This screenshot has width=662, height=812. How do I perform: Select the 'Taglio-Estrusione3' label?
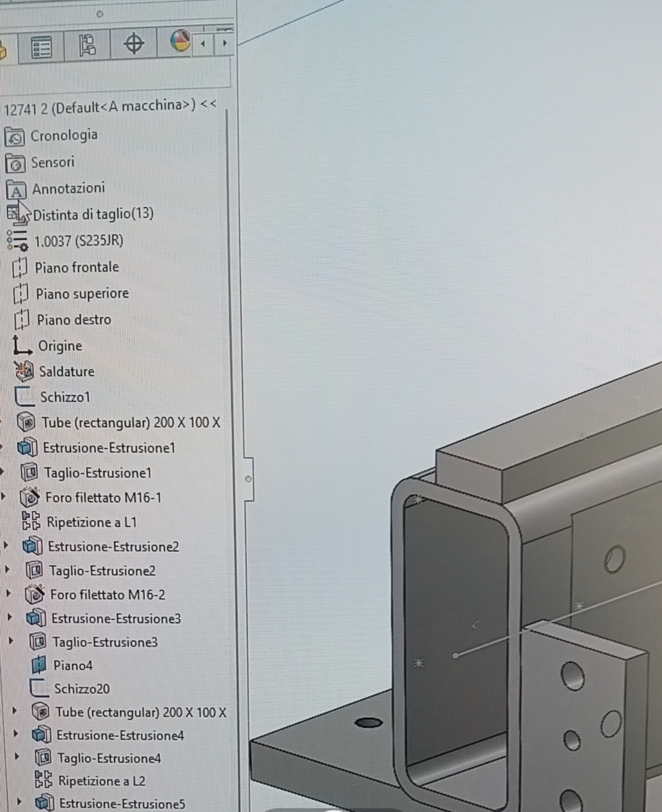click(105, 642)
